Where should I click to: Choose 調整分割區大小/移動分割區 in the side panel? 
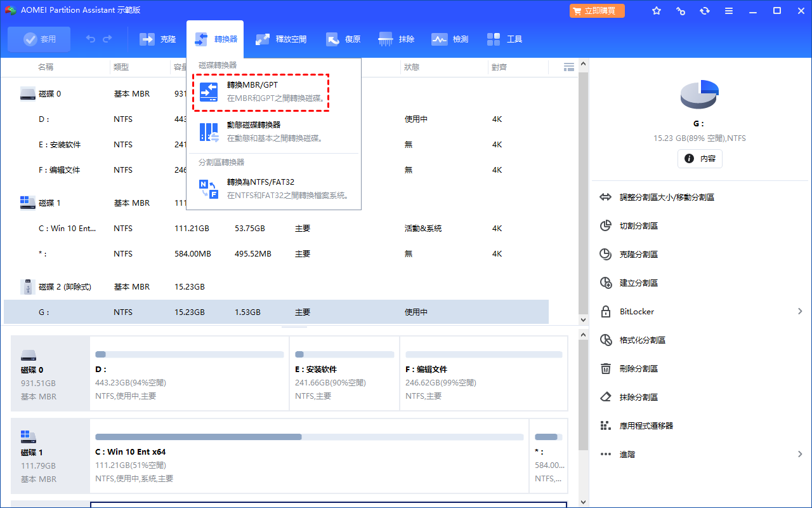pos(667,197)
